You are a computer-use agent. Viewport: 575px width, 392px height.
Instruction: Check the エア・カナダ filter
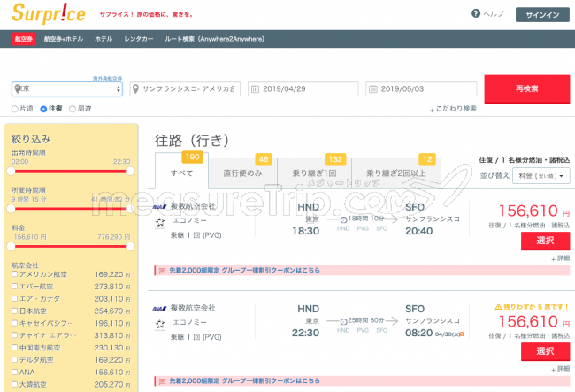click(x=15, y=298)
